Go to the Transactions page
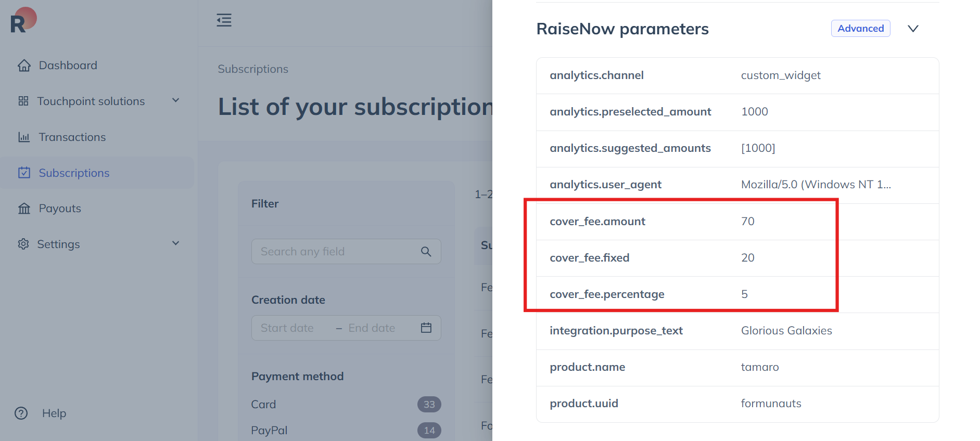980x441 pixels. pyautogui.click(x=72, y=137)
